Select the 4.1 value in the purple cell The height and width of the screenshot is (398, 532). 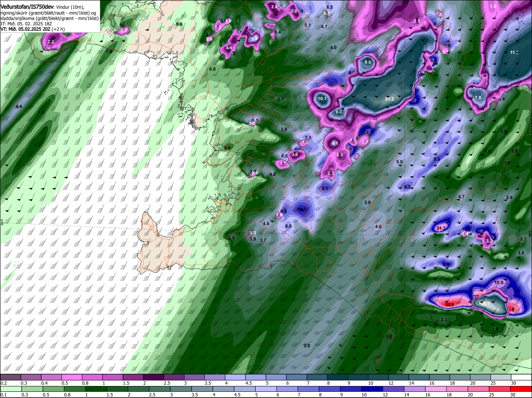(335, 144)
